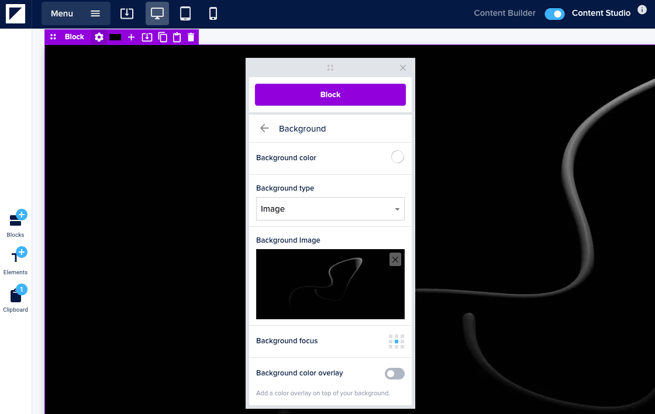Paste from clipboard in block toolbar

pyautogui.click(x=177, y=37)
